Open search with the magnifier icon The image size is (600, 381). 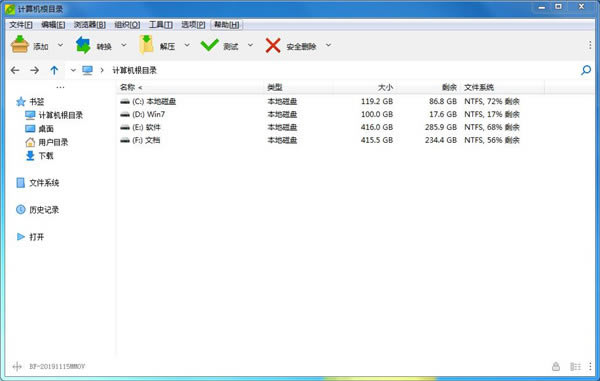[586, 70]
